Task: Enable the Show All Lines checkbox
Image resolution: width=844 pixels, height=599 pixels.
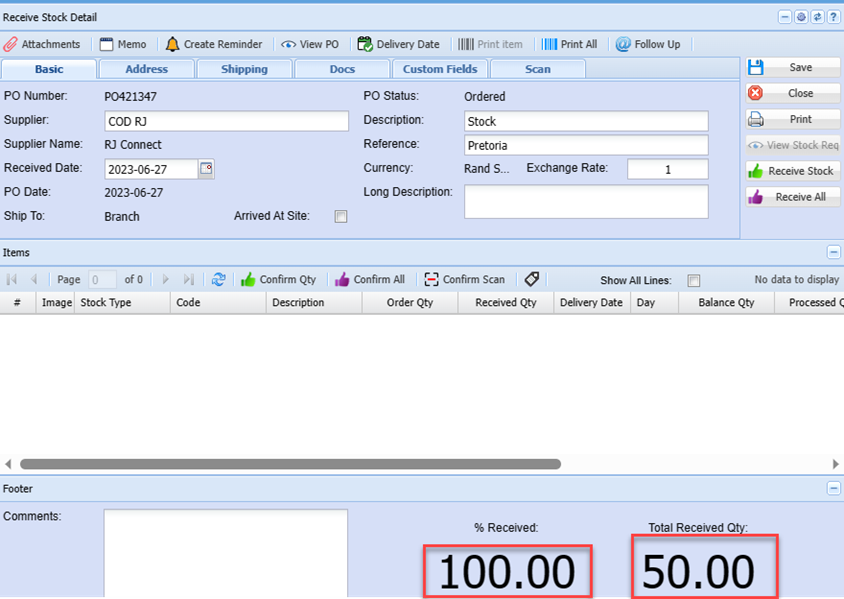Action: tap(694, 281)
